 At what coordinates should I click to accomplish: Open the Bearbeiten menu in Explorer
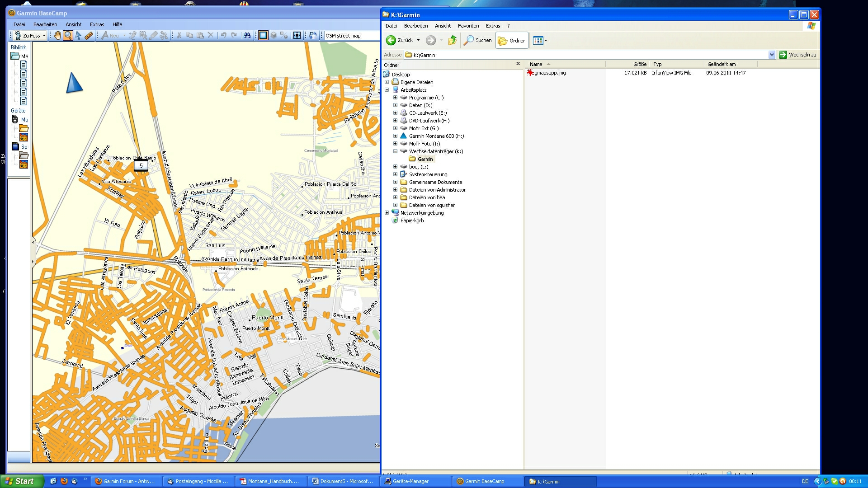pyautogui.click(x=416, y=26)
